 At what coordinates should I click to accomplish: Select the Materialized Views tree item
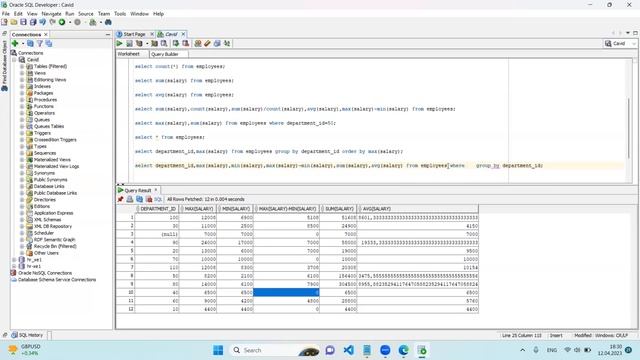[x=52, y=160]
